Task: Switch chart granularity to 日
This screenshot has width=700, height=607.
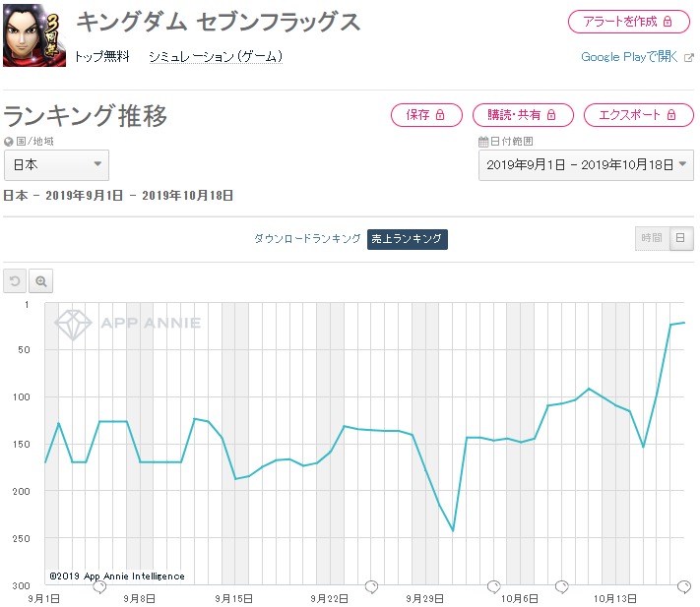Action: [x=680, y=238]
